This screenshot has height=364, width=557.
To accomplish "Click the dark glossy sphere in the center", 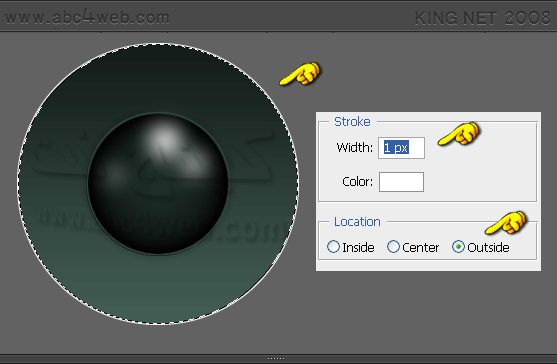I will pyautogui.click(x=158, y=184).
